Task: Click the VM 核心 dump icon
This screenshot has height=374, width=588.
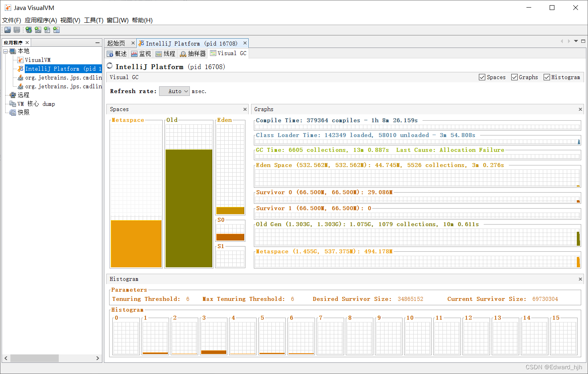Action: click(13, 104)
